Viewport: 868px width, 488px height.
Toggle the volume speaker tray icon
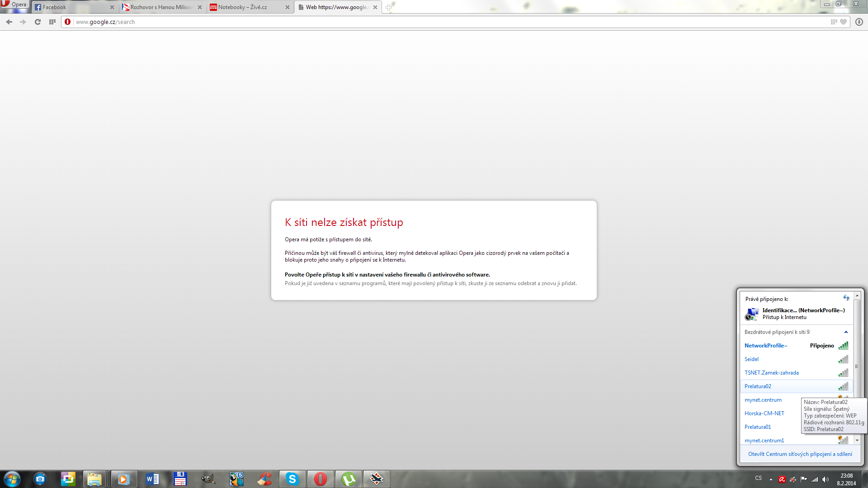(x=826, y=479)
